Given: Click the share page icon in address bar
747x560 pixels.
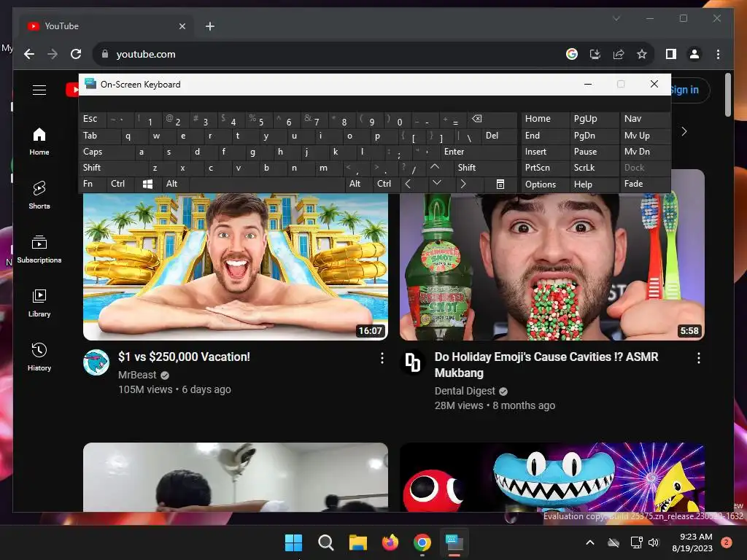Looking at the screenshot, I should pyautogui.click(x=619, y=54).
